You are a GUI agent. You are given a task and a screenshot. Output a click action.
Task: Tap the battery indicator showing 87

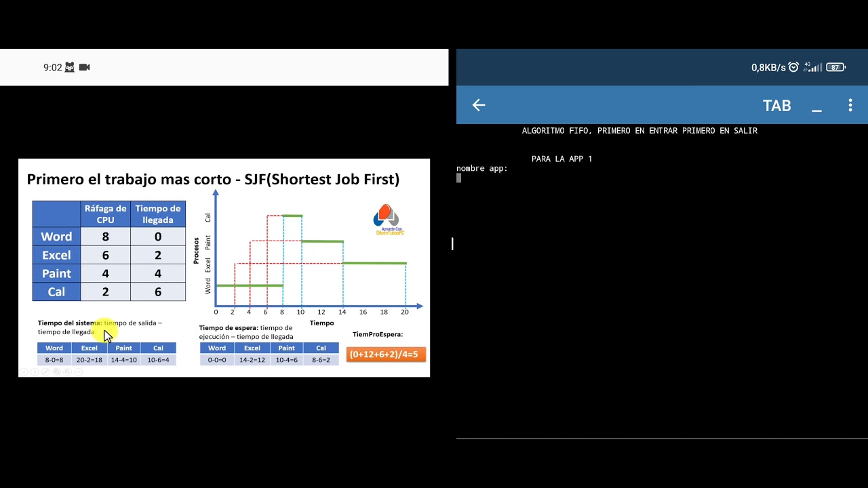point(837,67)
